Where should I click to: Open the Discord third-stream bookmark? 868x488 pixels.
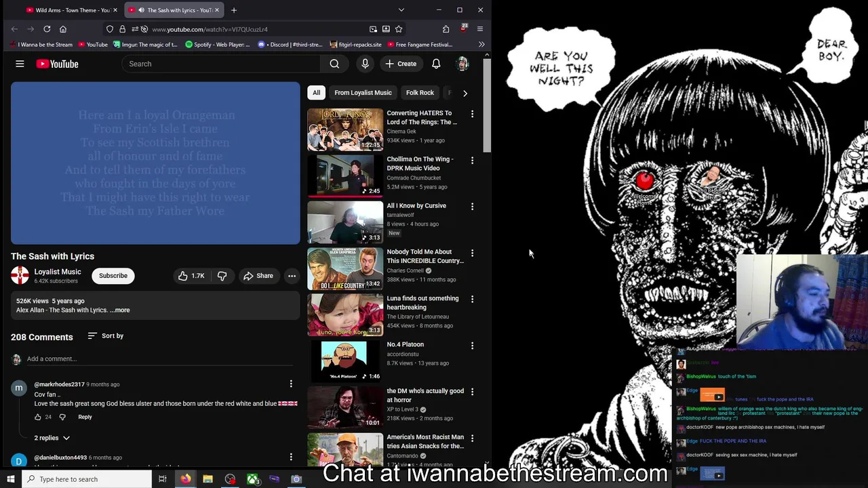tap(290, 45)
